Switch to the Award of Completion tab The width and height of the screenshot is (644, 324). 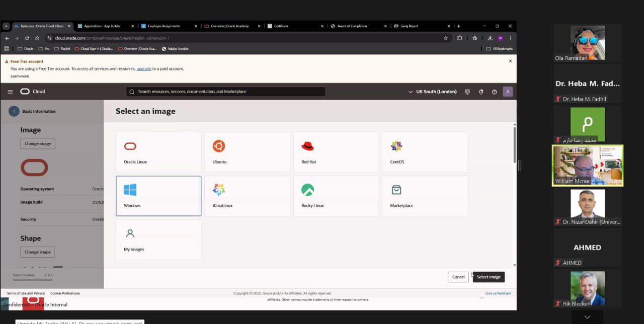pos(352,26)
